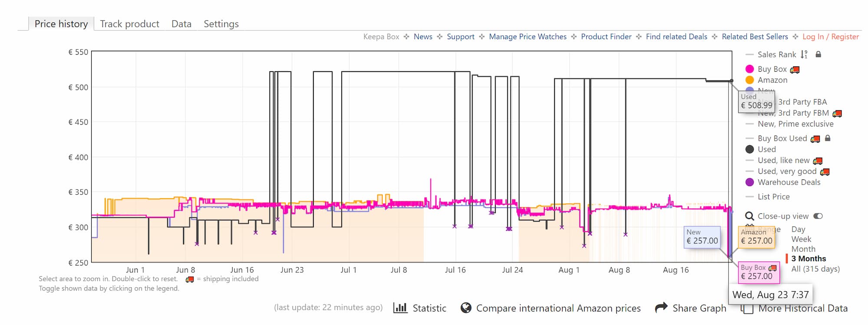Click the Close-up view magnifier icon
868x325 pixels.
tap(750, 216)
